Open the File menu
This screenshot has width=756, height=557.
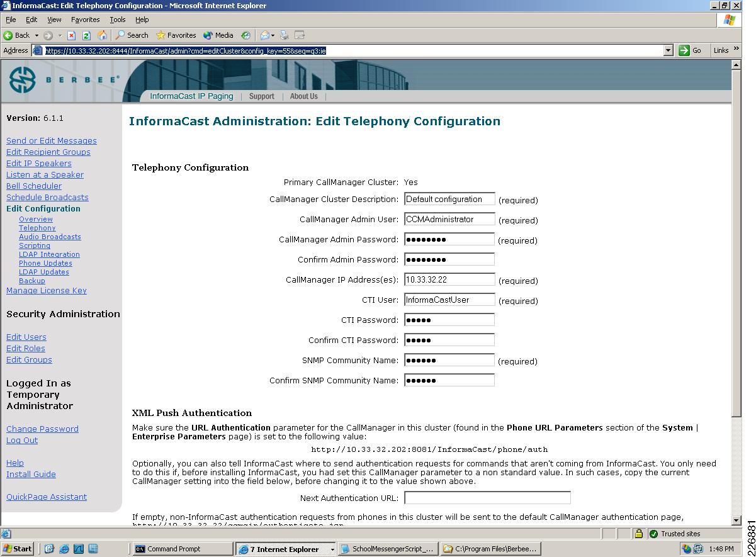[11, 20]
